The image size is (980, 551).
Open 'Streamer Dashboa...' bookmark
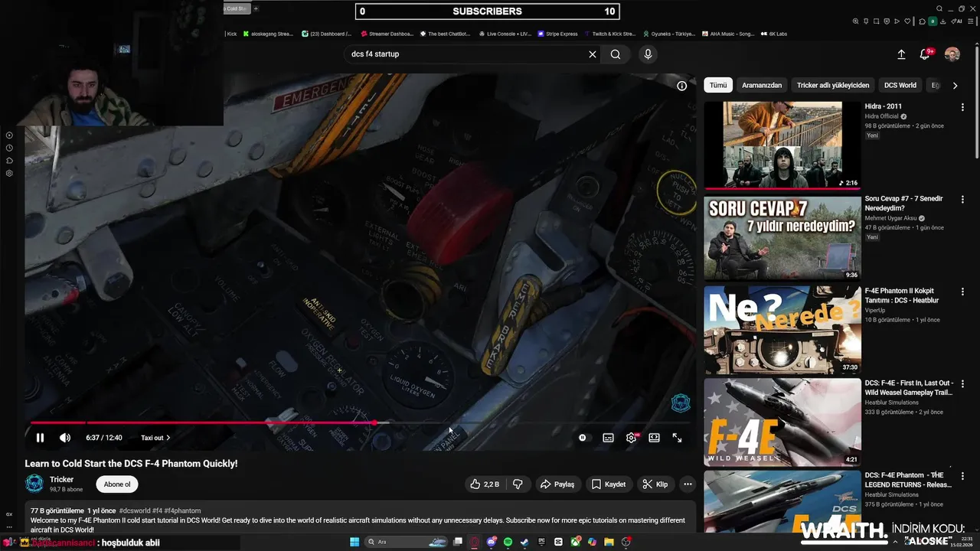pyautogui.click(x=387, y=34)
